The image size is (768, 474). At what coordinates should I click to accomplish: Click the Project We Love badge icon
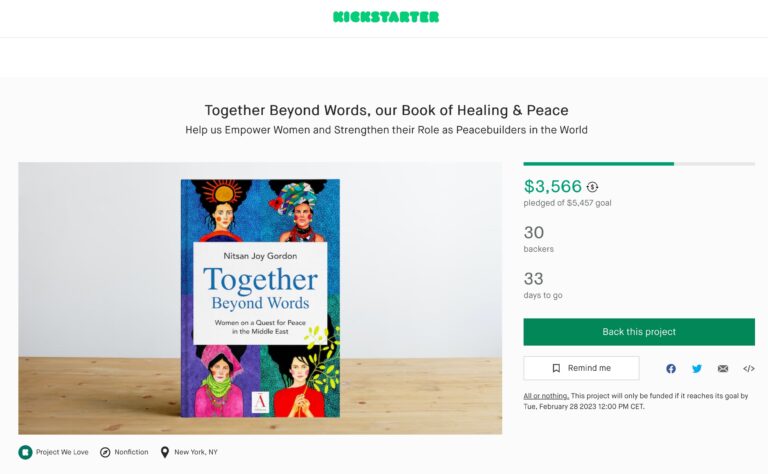pos(25,452)
